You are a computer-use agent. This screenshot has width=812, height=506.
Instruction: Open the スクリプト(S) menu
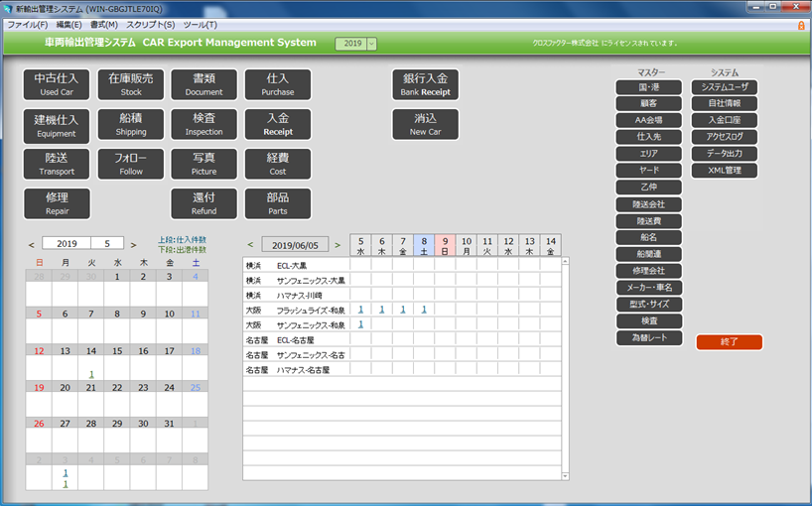[151, 25]
